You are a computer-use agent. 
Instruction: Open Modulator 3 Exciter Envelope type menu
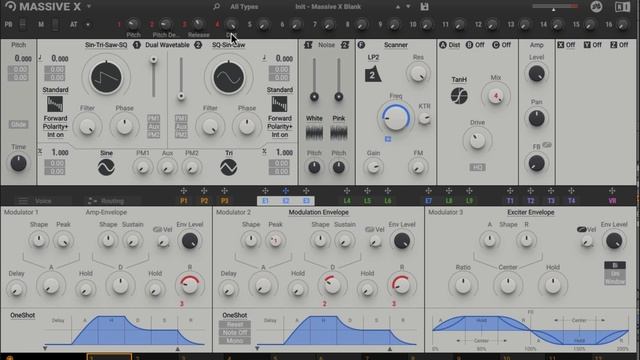click(531, 212)
